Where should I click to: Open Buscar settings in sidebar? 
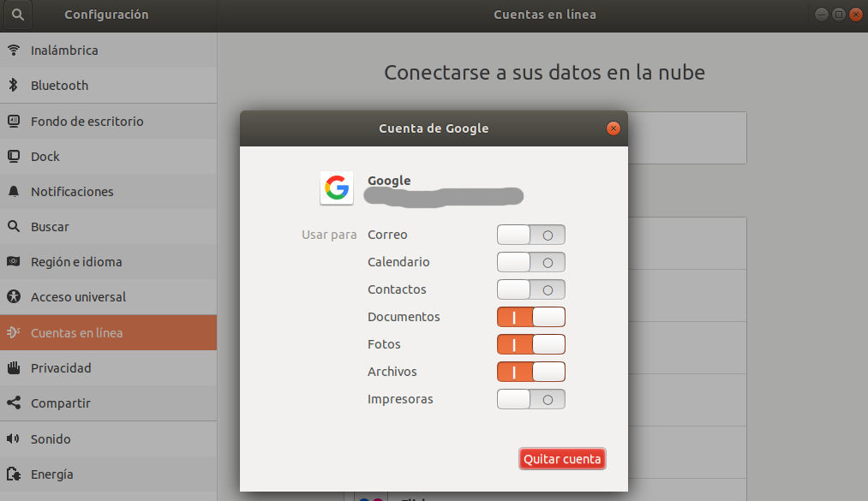[109, 227]
